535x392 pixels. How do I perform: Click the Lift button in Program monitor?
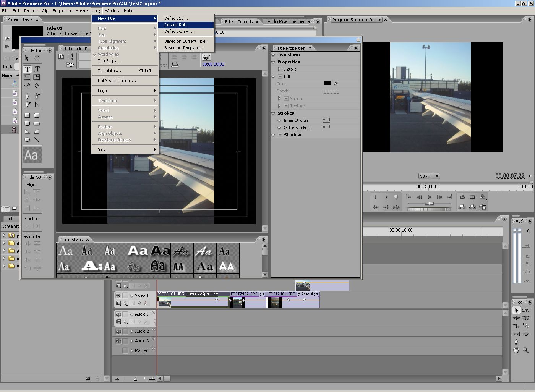[462, 207]
